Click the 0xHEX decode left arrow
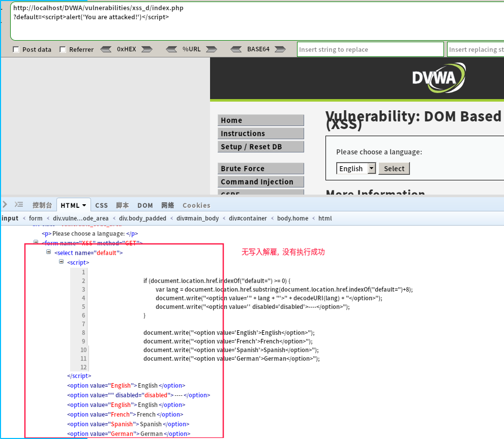 [x=106, y=49]
